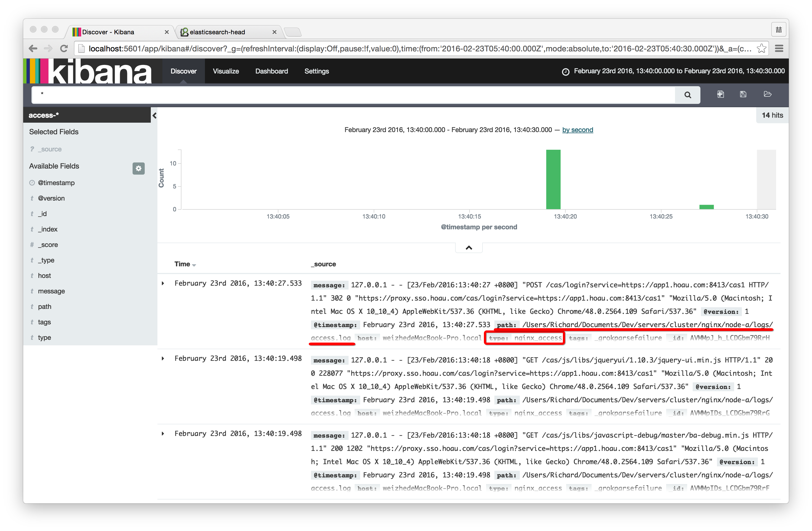This screenshot has height=531, width=812.
Task: Click the clock time picker icon
Action: tap(565, 72)
